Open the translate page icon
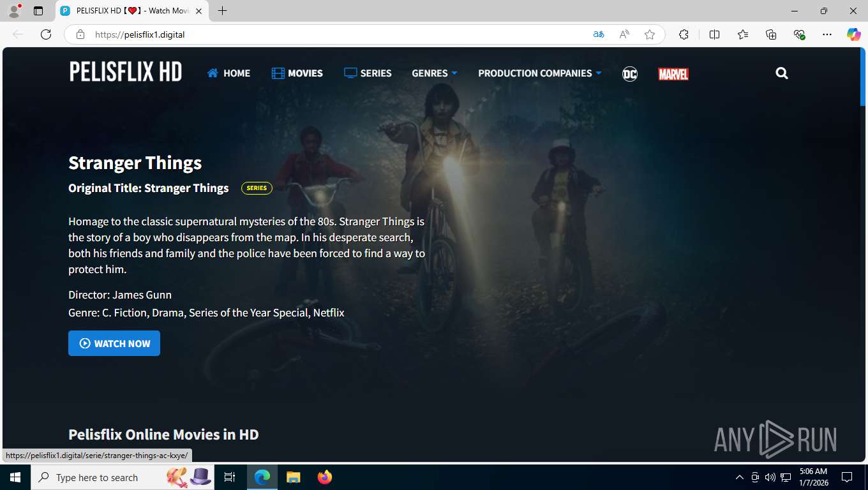 pos(599,34)
